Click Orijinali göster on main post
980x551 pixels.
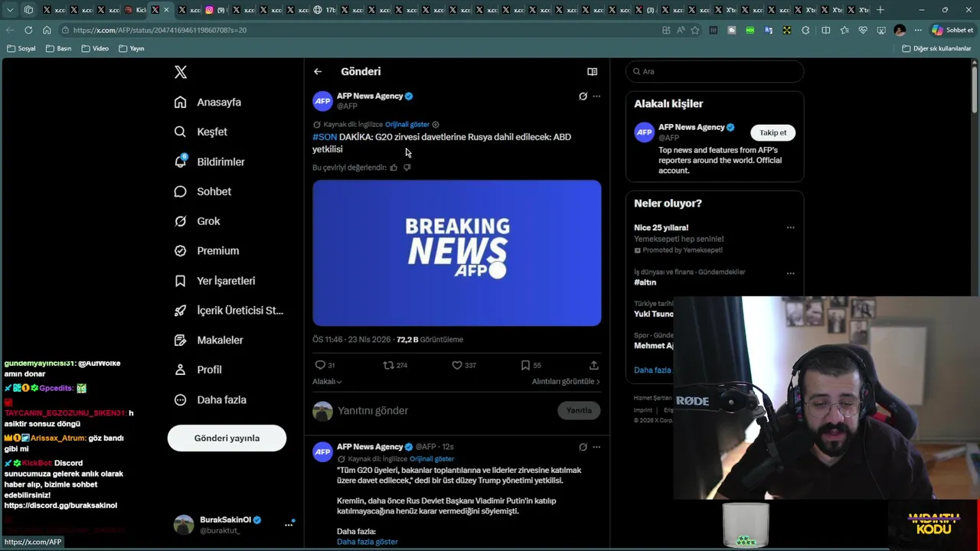[407, 124]
